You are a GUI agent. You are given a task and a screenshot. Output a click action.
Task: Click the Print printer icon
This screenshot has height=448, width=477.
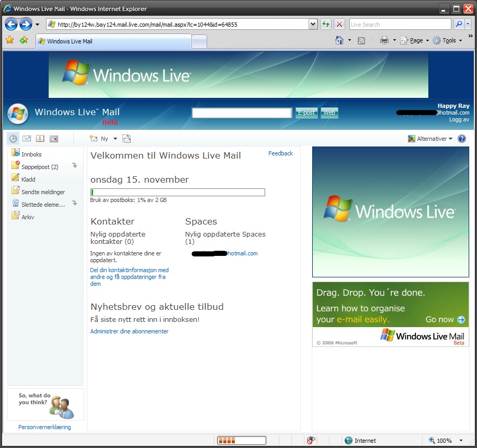384,40
